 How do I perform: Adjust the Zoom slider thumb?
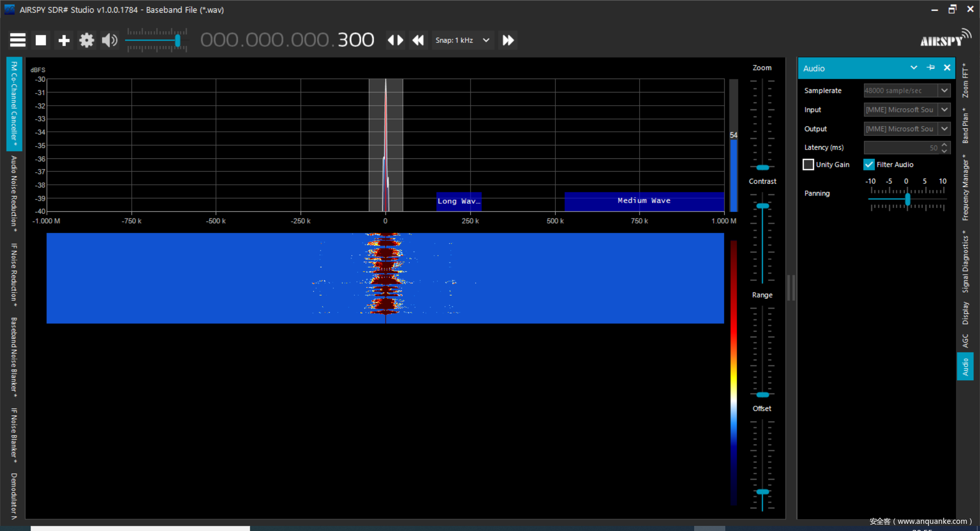763,167
